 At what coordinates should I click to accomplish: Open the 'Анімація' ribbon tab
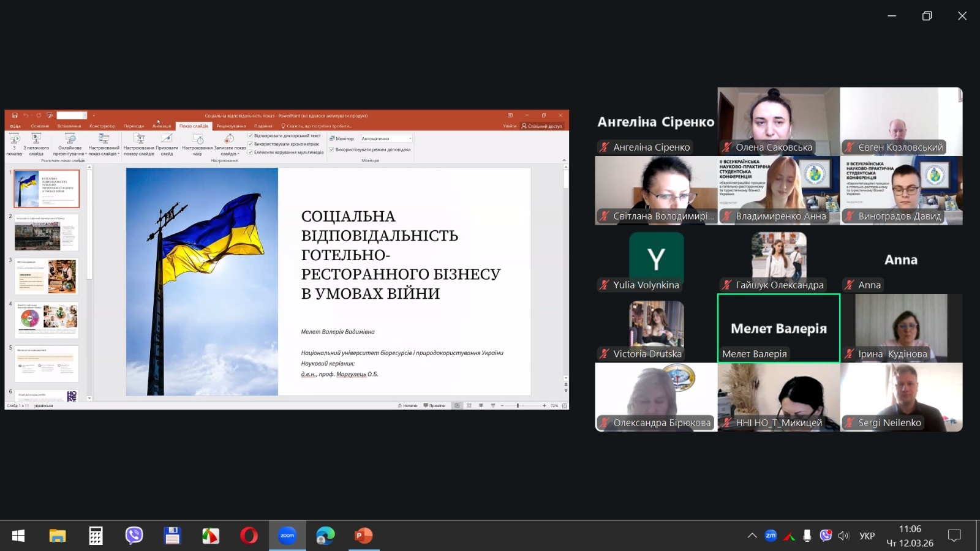[x=162, y=126]
